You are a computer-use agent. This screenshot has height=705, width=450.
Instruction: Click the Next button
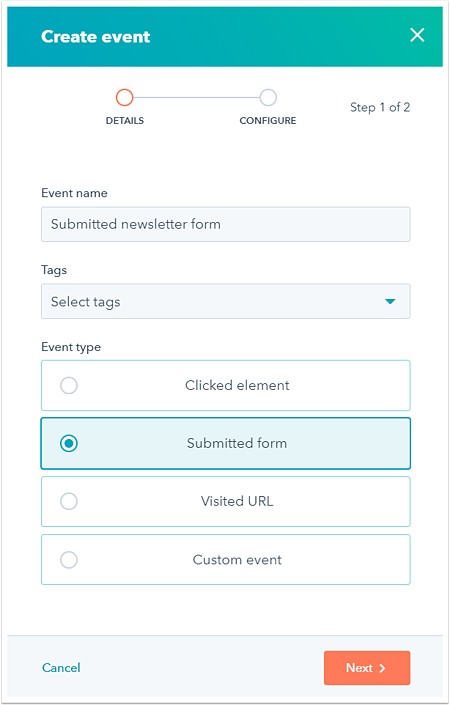click(x=367, y=668)
